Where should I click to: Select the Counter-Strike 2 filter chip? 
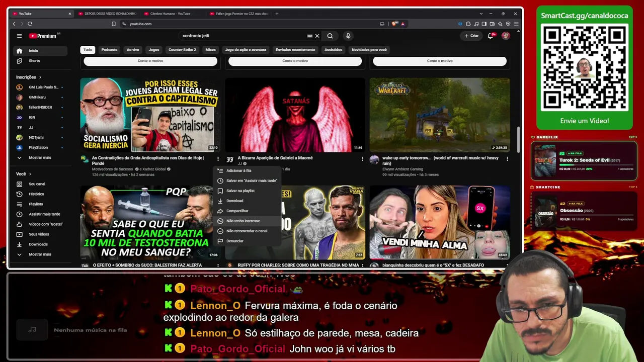[182, 50]
